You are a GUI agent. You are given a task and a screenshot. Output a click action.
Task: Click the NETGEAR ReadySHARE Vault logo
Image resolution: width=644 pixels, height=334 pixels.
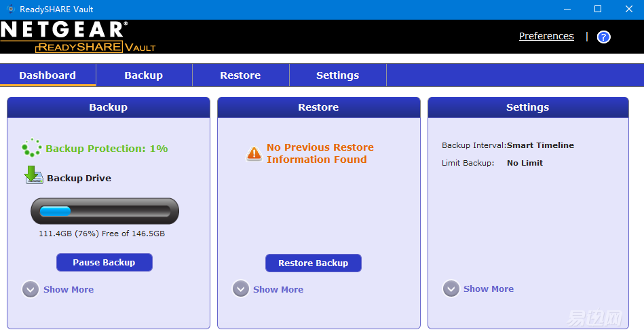click(78, 37)
